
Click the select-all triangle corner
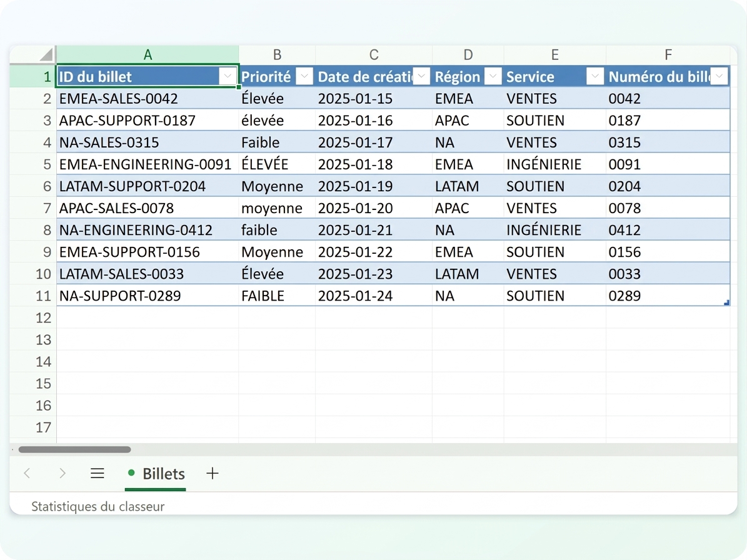(x=46, y=55)
